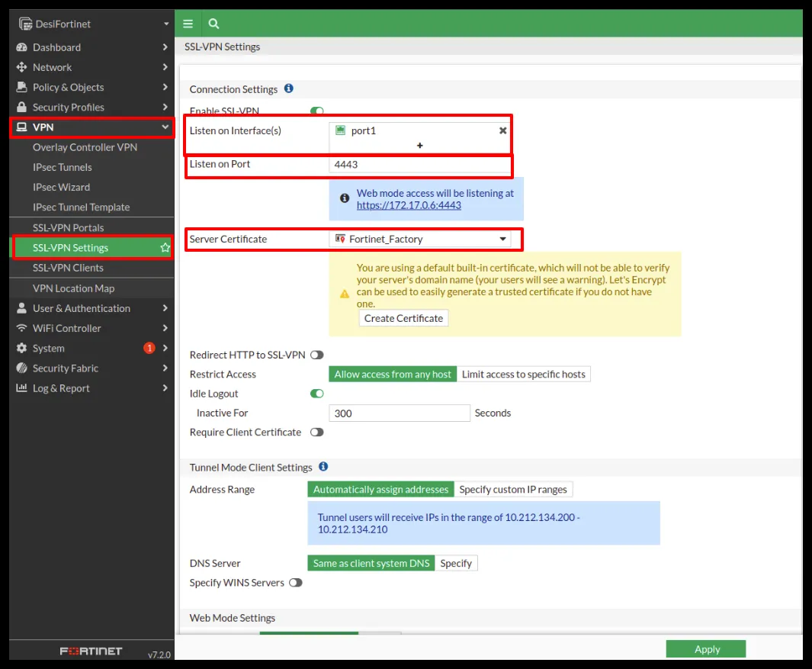This screenshot has height=669, width=812.
Task: Click the Listen on Port field
Action: click(x=419, y=165)
